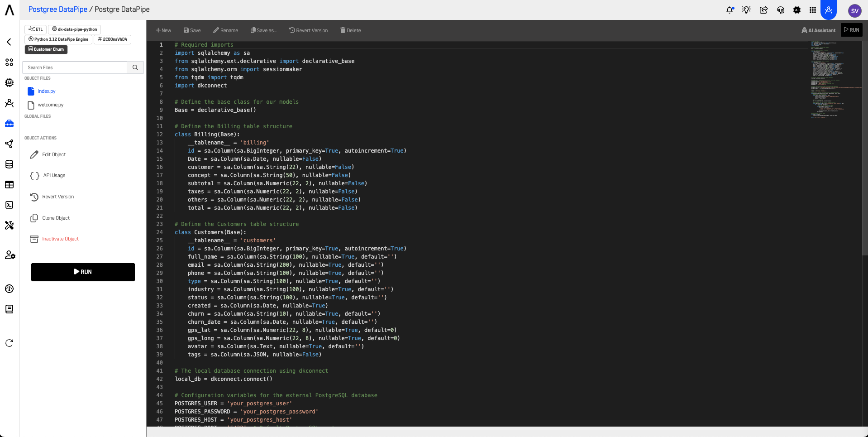Click 'import dkconnect' code line

(201, 86)
